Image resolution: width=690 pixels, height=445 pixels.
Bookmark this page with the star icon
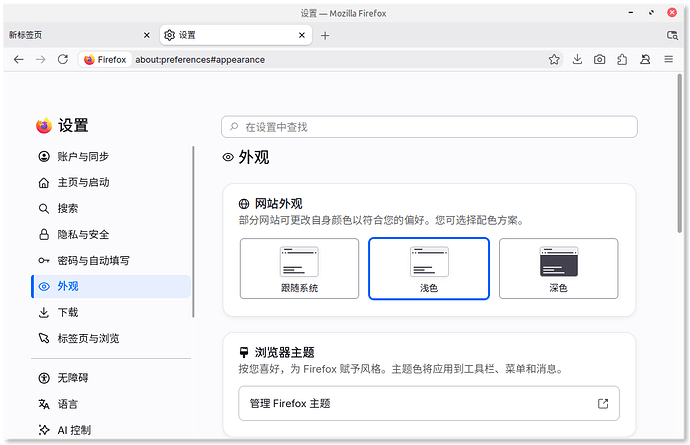pos(554,59)
